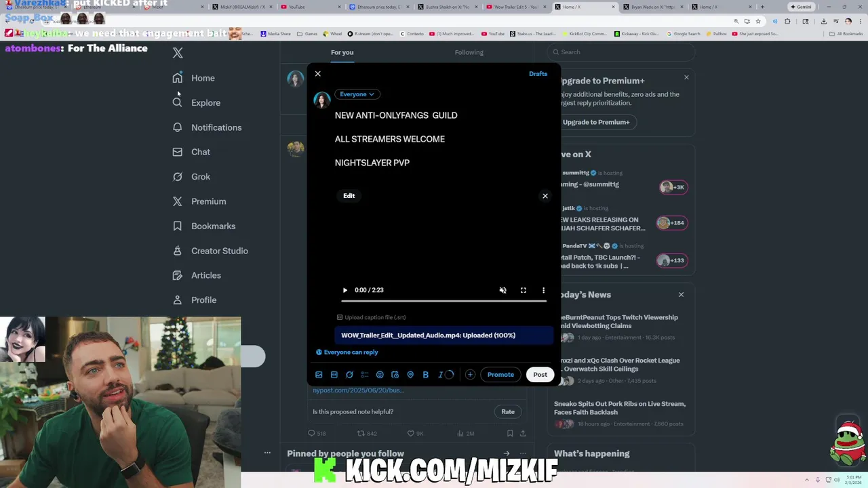The width and height of the screenshot is (868, 488).
Task: Share the feed post
Action: (x=523, y=433)
